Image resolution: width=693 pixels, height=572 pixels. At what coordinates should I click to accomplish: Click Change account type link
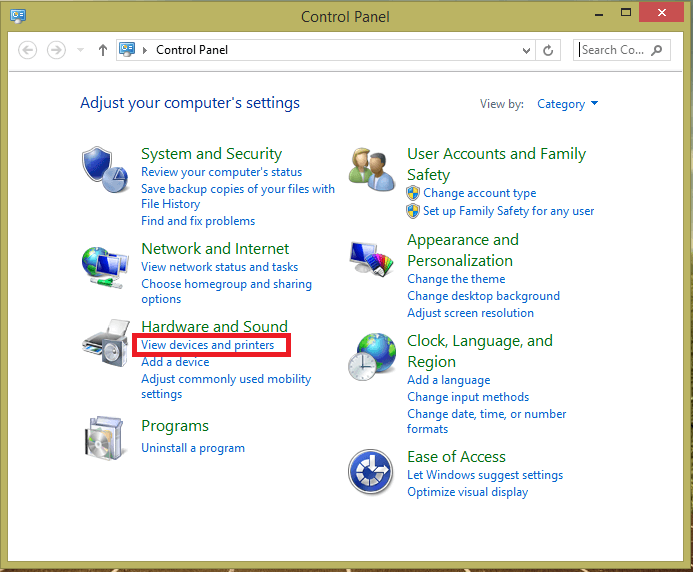[480, 193]
